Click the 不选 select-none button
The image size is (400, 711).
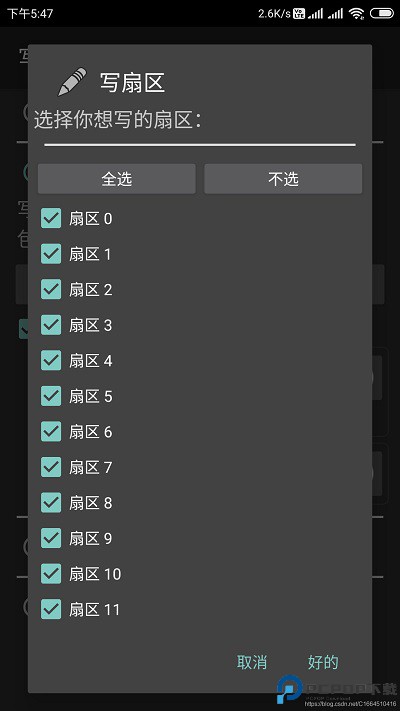tap(283, 179)
